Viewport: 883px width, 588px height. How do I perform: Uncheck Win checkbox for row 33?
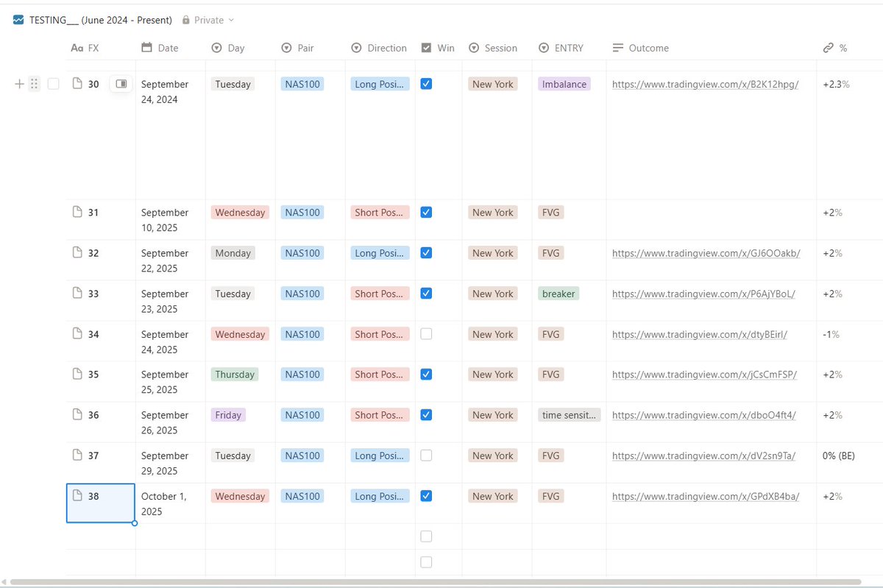coord(426,293)
